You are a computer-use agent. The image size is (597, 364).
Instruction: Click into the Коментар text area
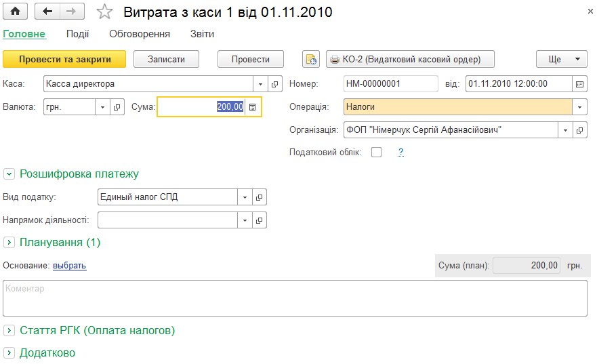pyautogui.click(x=295, y=298)
